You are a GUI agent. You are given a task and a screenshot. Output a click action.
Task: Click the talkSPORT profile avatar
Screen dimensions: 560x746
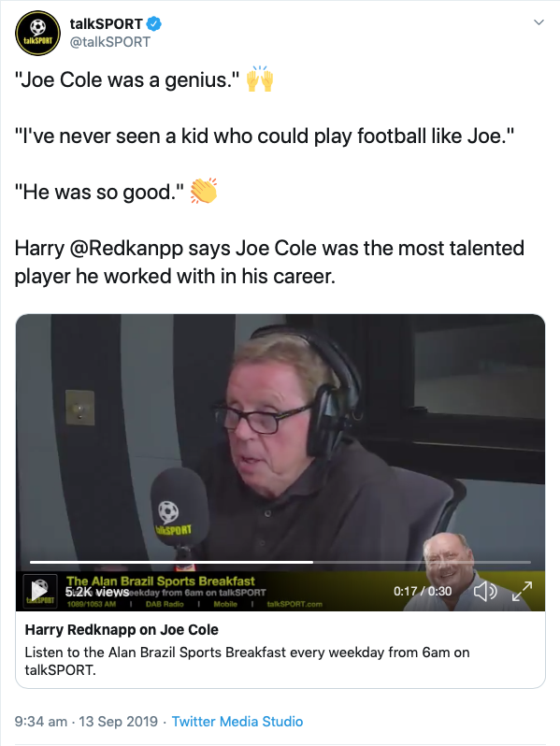38,33
